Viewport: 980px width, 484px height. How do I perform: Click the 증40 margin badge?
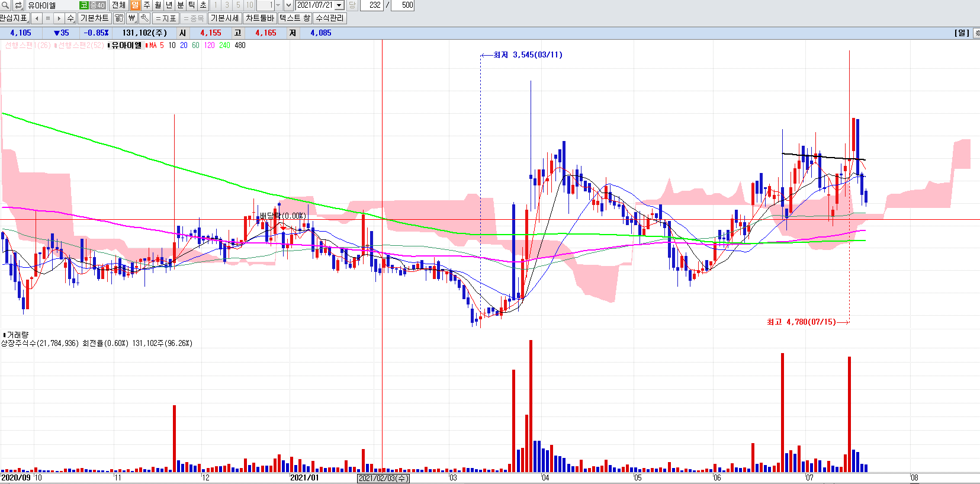coord(98,5)
